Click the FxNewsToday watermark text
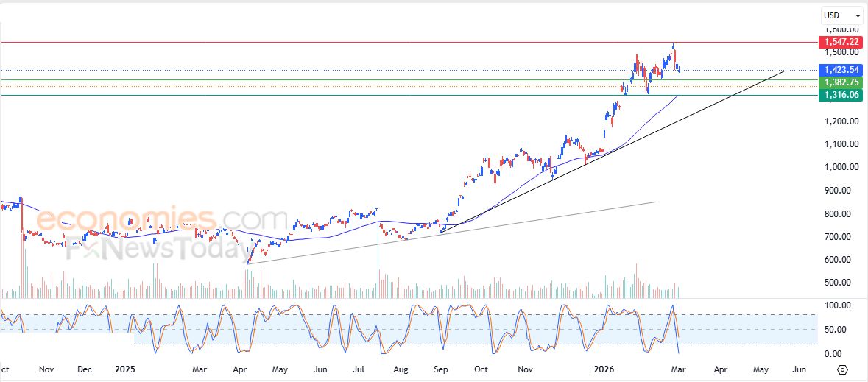 pyautogui.click(x=158, y=252)
